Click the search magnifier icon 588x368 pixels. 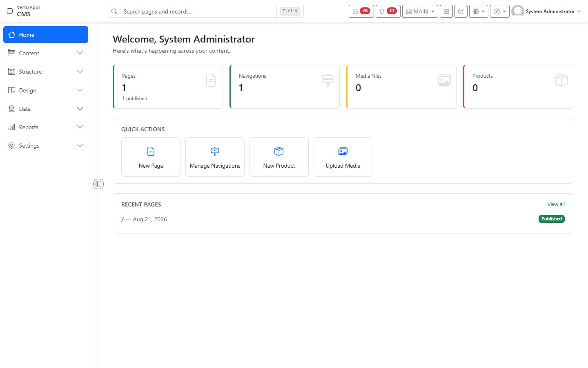coord(114,11)
